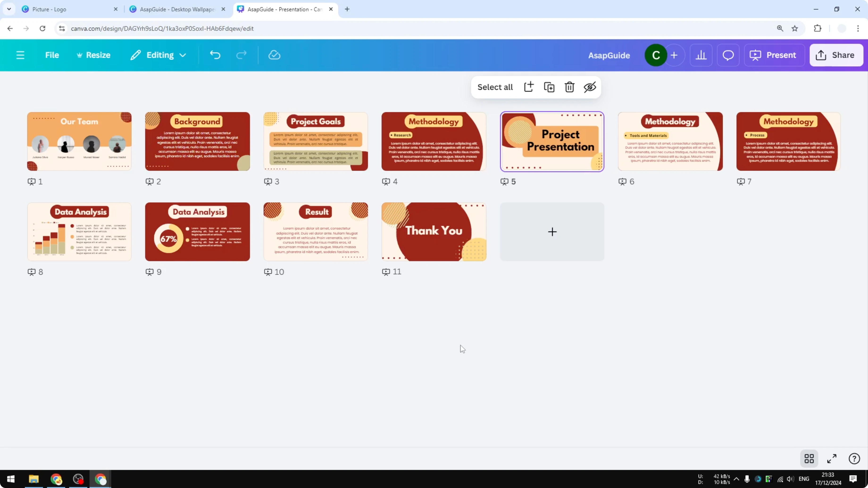Open the Editing mode dropdown
The width and height of the screenshot is (868, 488).
coord(158,55)
